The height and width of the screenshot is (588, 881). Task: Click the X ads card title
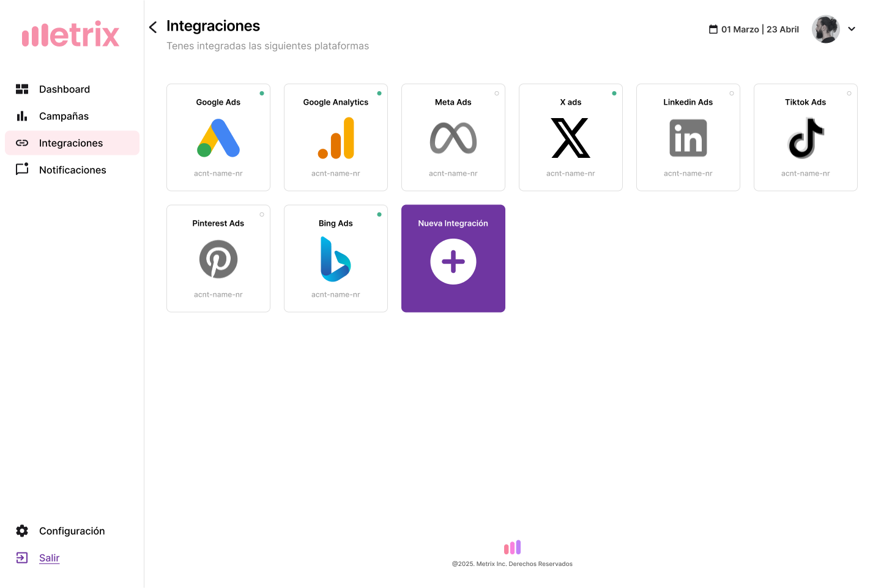point(571,102)
